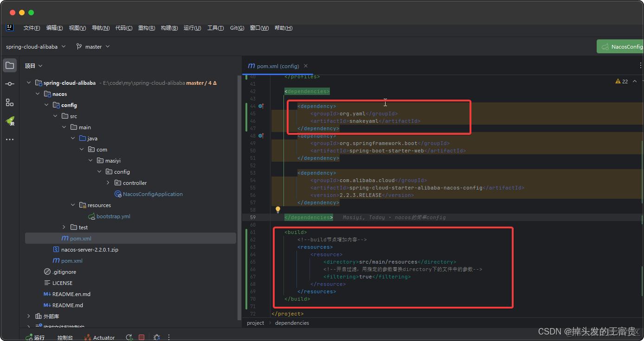
Task: Select nacos-server-2.2.0.1.zip in the tree
Action: (90, 250)
